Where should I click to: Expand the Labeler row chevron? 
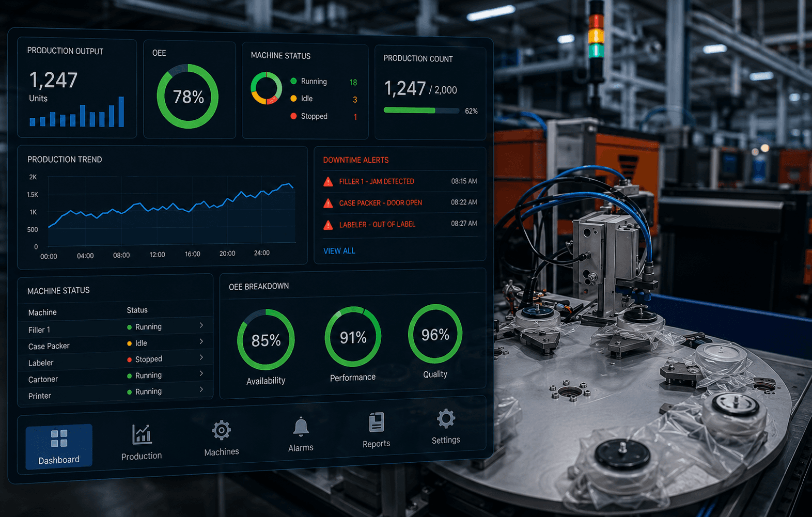pos(201,357)
